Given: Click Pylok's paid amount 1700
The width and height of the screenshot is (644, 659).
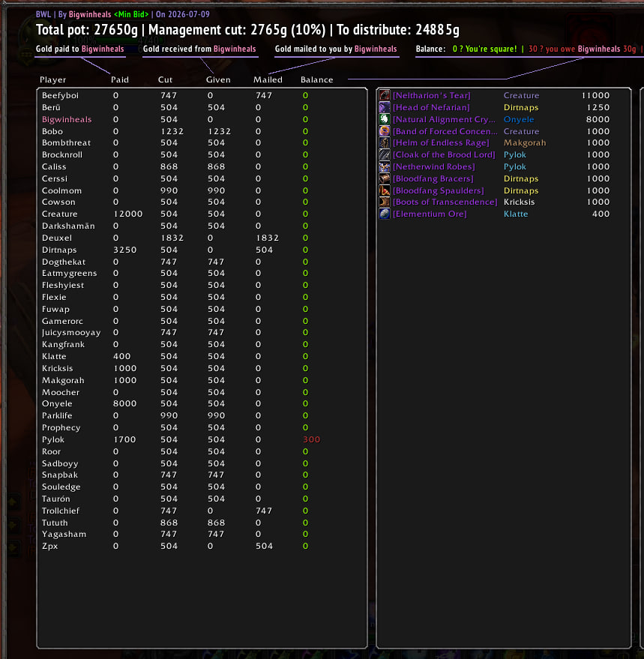Looking at the screenshot, I should point(125,439).
